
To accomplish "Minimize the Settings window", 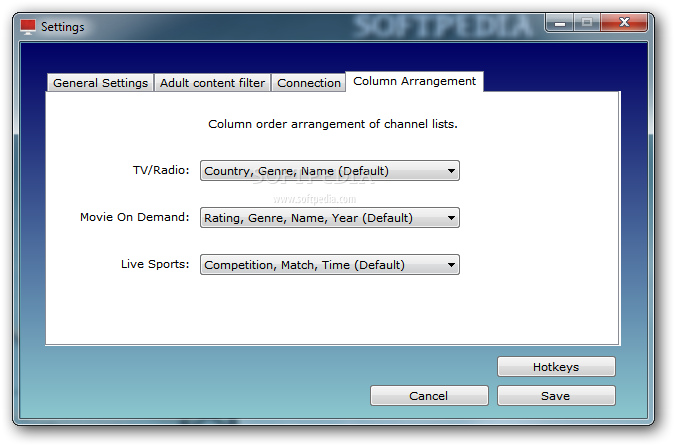I will click(560, 22).
